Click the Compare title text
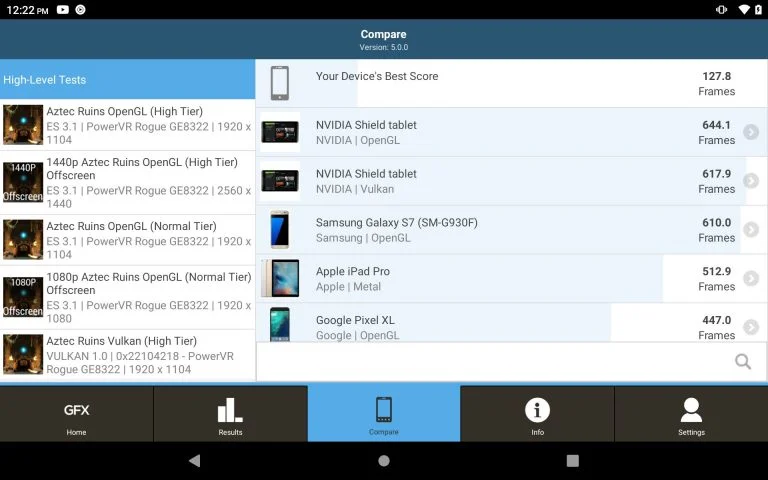This screenshot has height=480, width=768. click(x=384, y=34)
